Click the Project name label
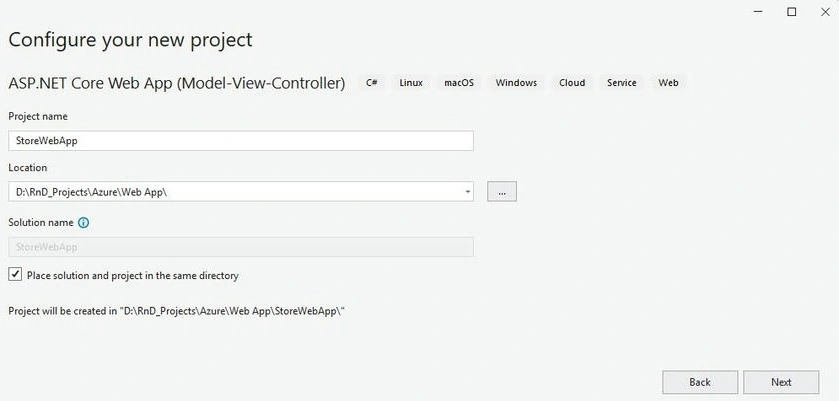Image resolution: width=839 pixels, height=401 pixels. point(38,116)
